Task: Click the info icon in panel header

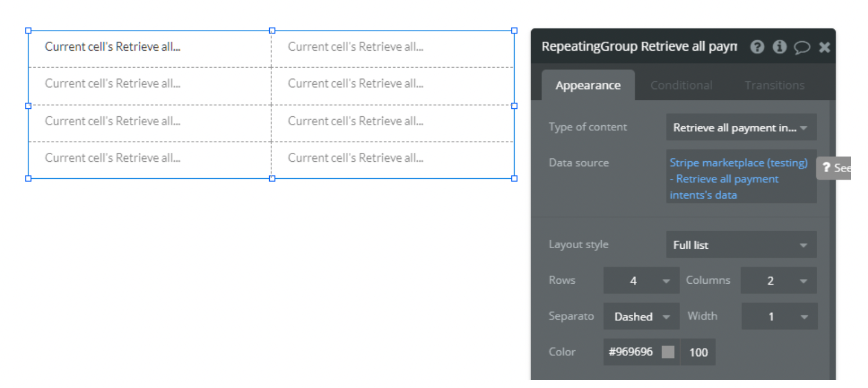Action: pos(779,47)
